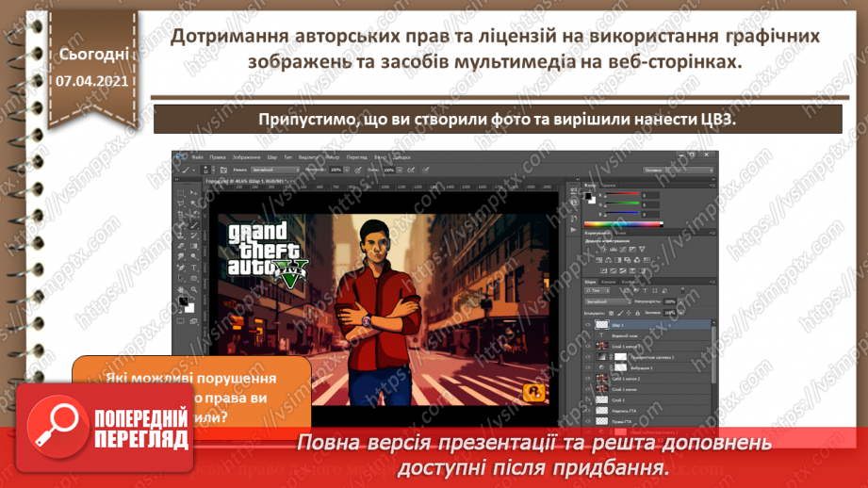Image resolution: width=868 pixels, height=488 pixels.
Task: Hide layer Шар 1 with eye icon
Action: (588, 325)
